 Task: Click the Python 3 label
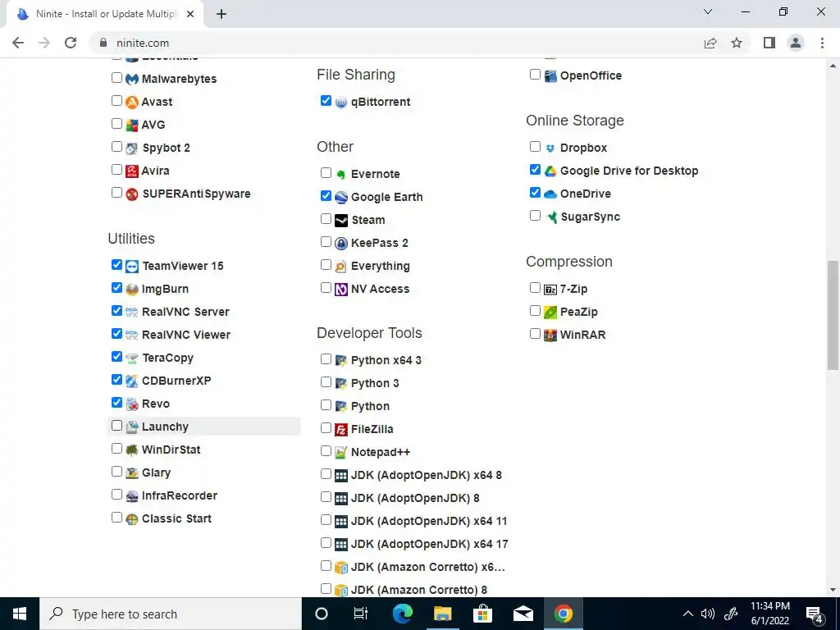tap(375, 384)
